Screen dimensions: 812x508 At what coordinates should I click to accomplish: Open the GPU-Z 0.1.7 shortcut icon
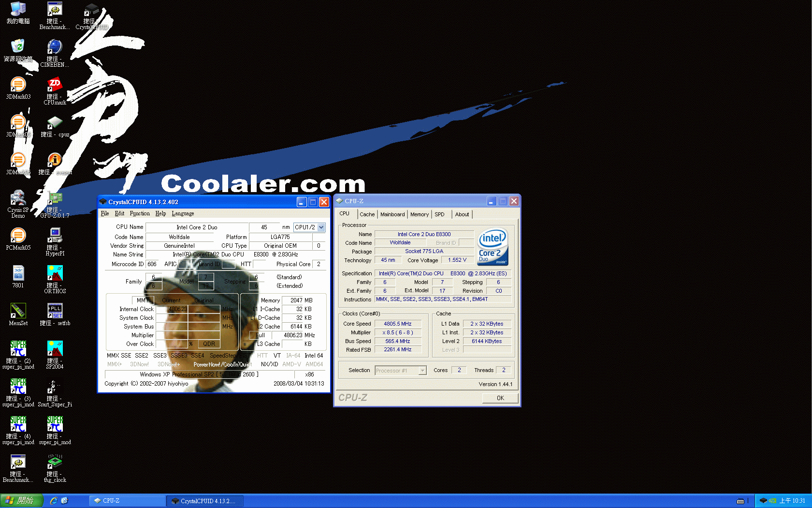[55, 204]
